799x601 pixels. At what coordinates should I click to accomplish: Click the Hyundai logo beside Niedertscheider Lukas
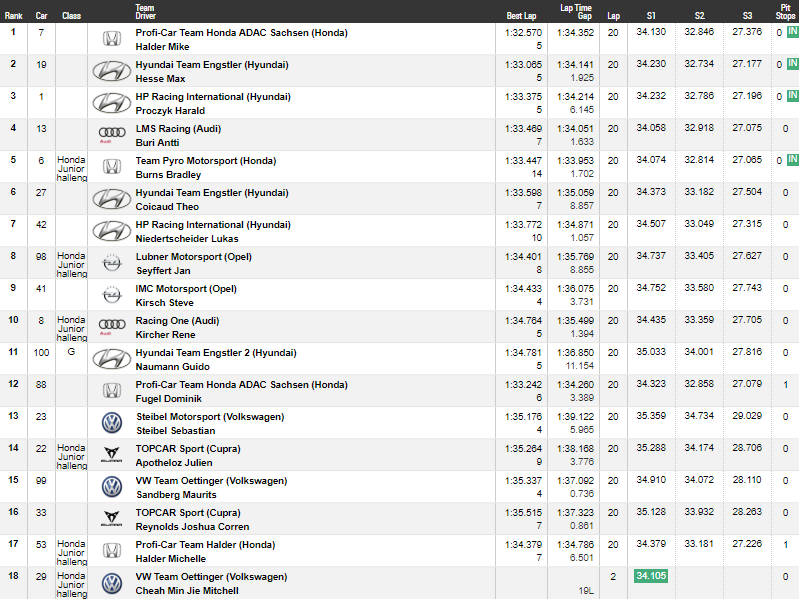112,231
